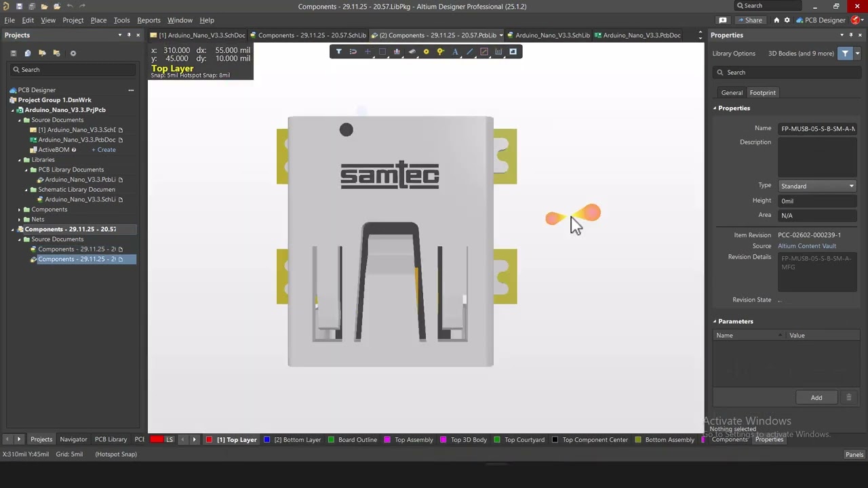The height and width of the screenshot is (488, 868).
Task: Open the dimension tool in Active Bar
Action: point(498,52)
